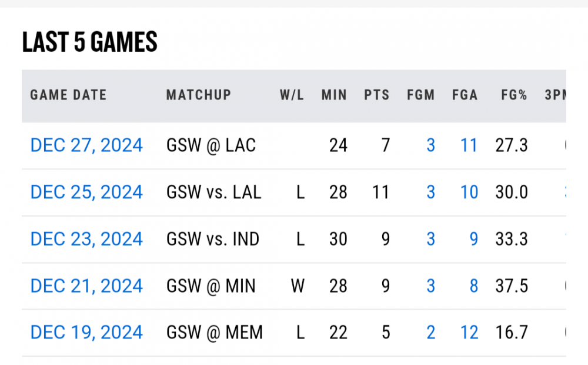Click the DEC 23, 2024 game date
The image size is (588, 365).
[86, 240]
